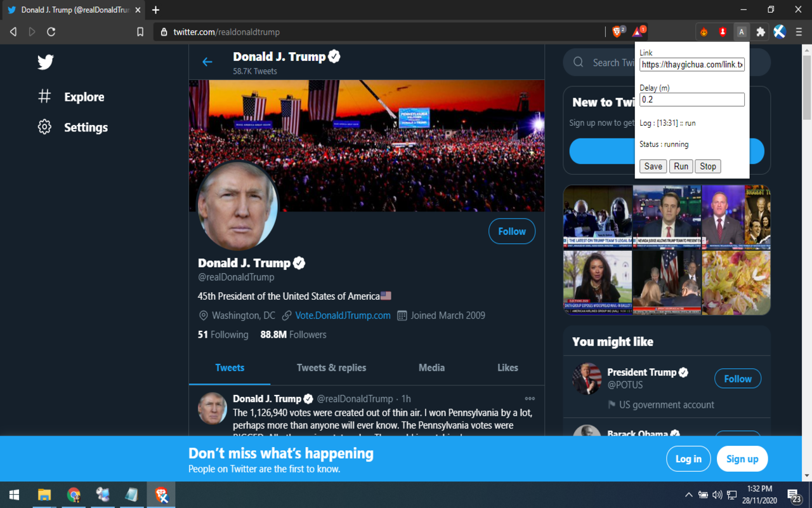812x508 pixels.
Task: Open Windows Start menu
Action: pyautogui.click(x=14, y=495)
